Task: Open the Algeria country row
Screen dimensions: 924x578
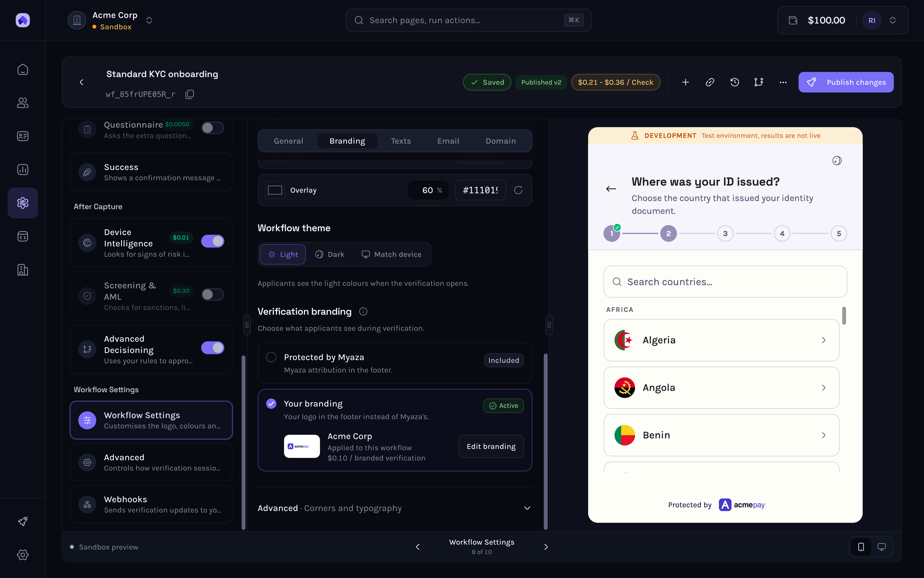Action: 721,340
